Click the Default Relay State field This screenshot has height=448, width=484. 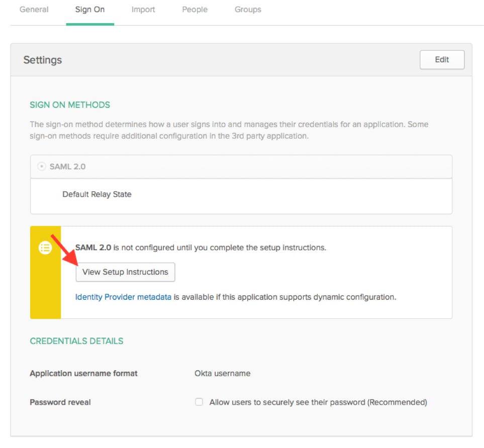241,196
